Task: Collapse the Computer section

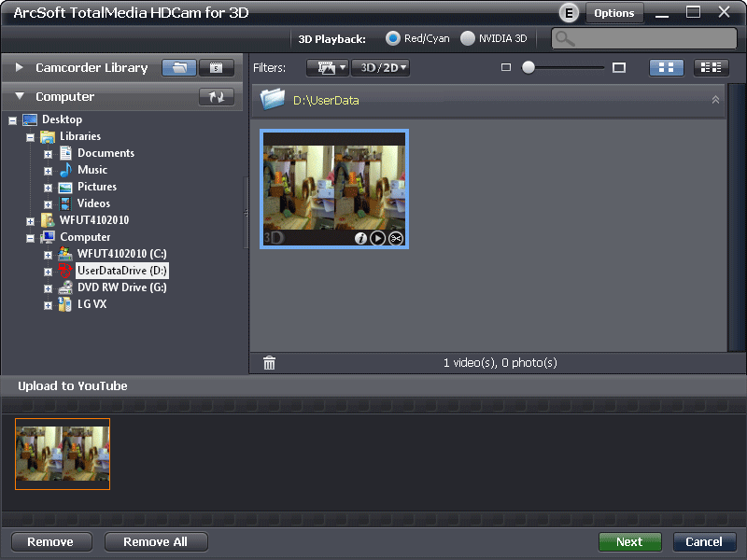Action: coord(19,96)
